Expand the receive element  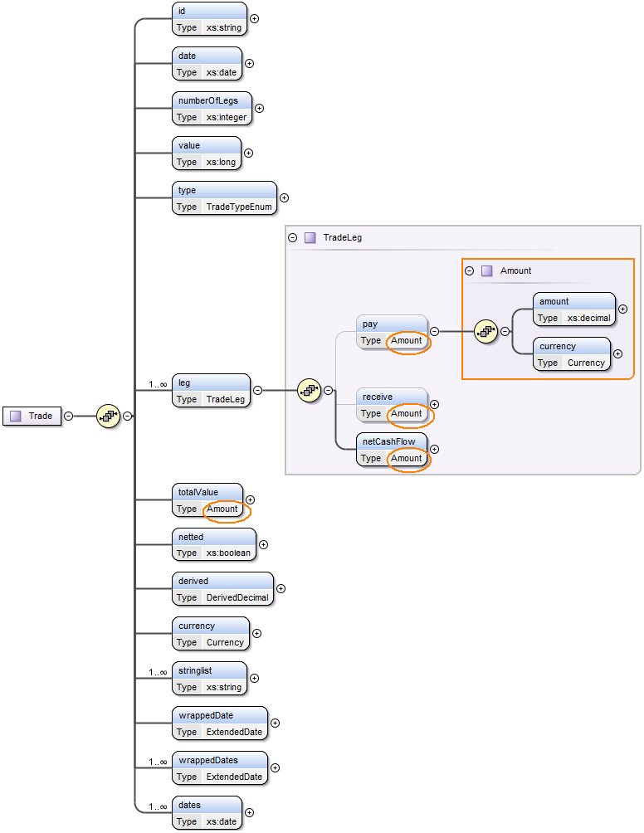pos(435,404)
